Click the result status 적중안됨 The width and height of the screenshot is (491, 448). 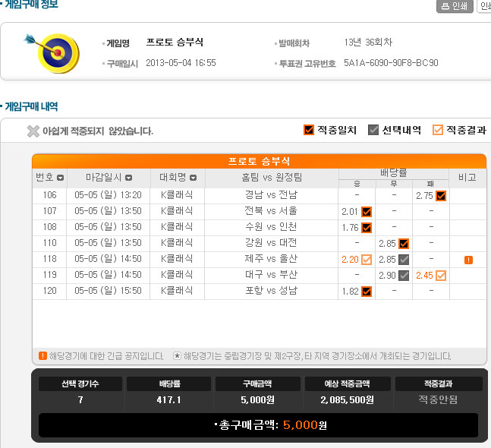pos(438,399)
